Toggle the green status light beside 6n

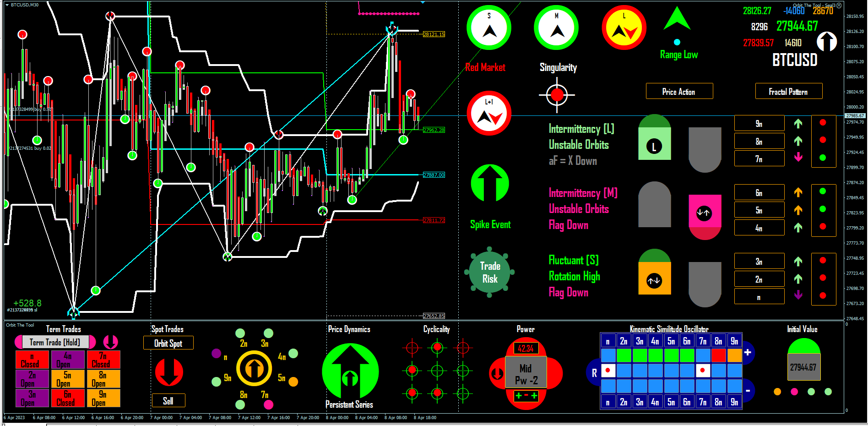coord(823,191)
